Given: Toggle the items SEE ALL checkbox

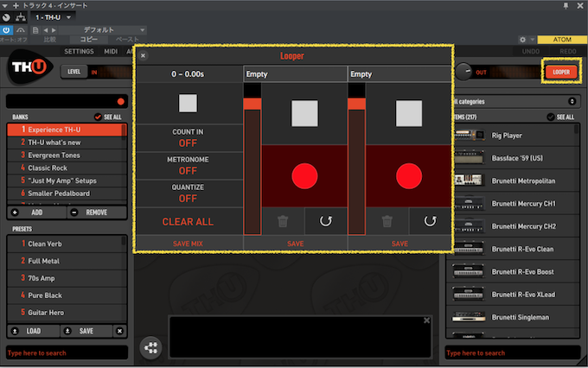Looking at the screenshot, I should pyautogui.click(x=551, y=117).
